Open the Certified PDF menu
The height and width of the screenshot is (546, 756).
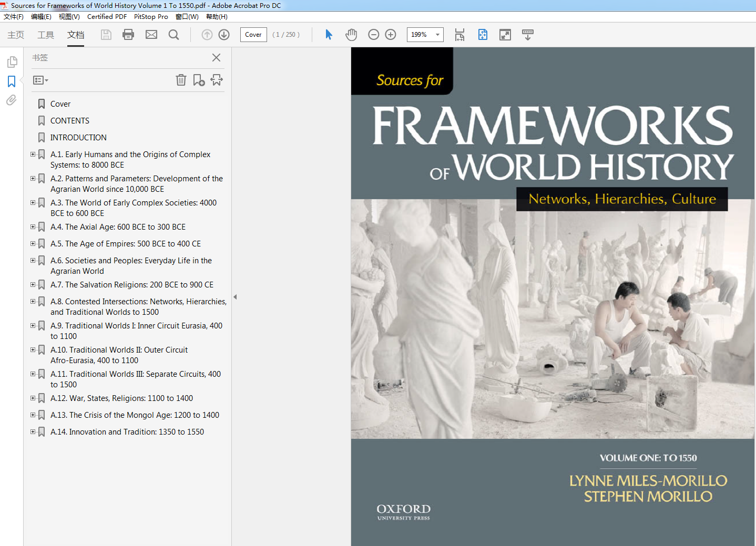point(107,17)
